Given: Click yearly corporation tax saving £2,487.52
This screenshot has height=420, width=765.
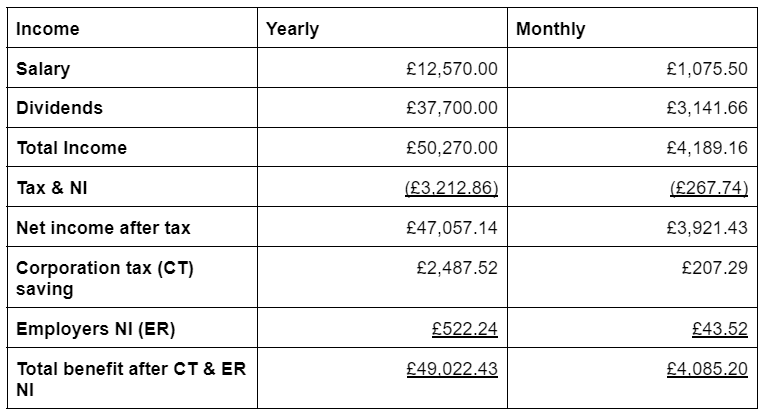Looking at the screenshot, I should [x=456, y=268].
